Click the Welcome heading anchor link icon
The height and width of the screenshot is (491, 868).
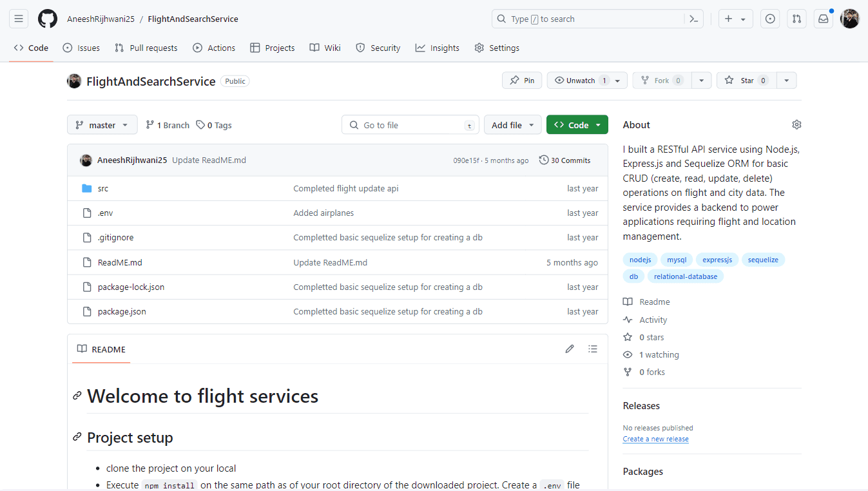77,396
